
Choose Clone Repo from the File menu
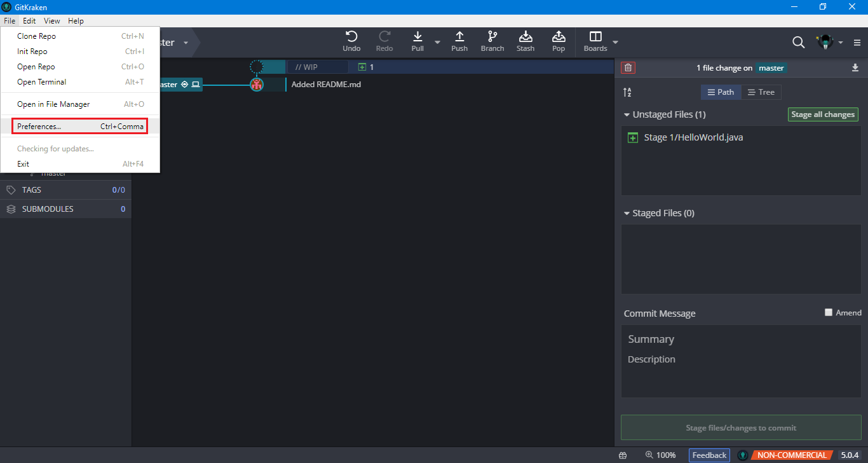pos(80,36)
